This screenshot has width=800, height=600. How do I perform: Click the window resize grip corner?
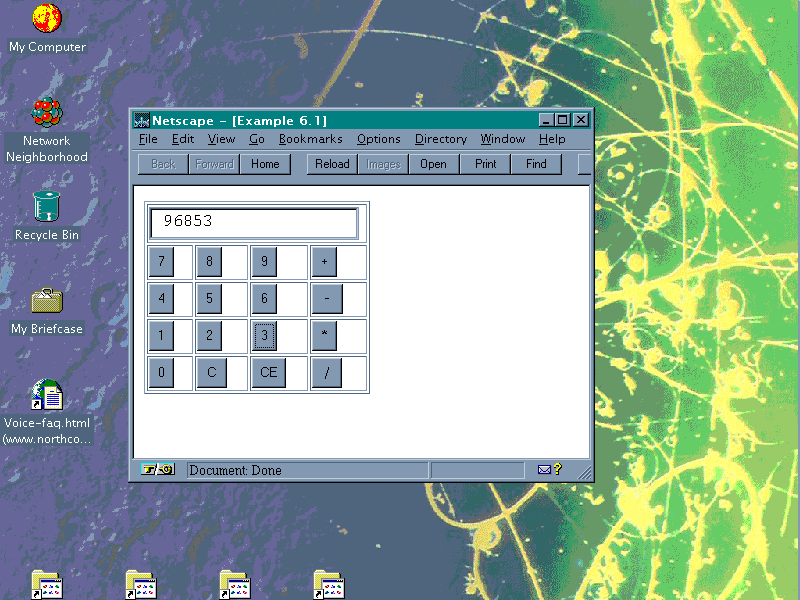(585, 472)
